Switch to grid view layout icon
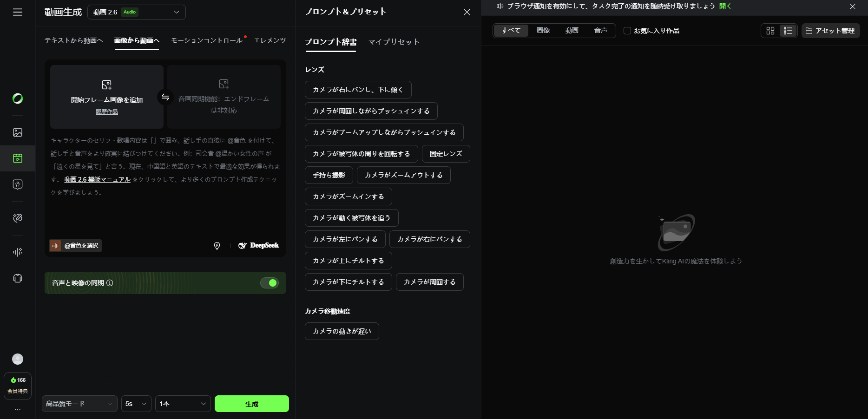 point(770,31)
